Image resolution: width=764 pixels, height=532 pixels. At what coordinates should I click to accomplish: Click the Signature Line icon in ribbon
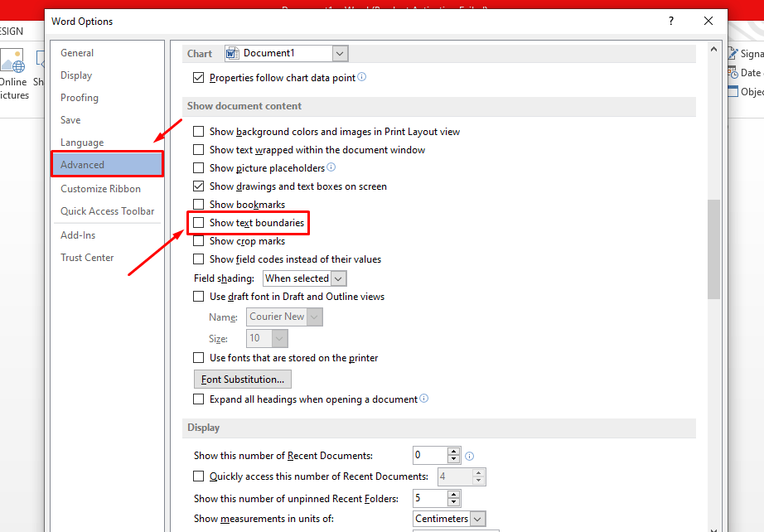click(734, 54)
